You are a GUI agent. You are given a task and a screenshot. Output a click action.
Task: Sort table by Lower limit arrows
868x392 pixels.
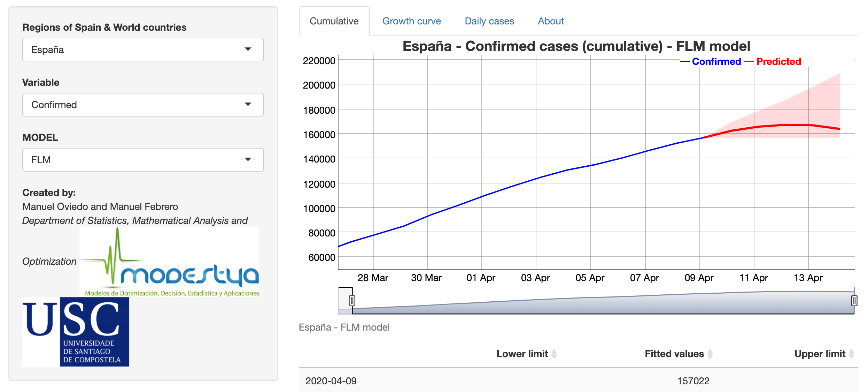(554, 354)
